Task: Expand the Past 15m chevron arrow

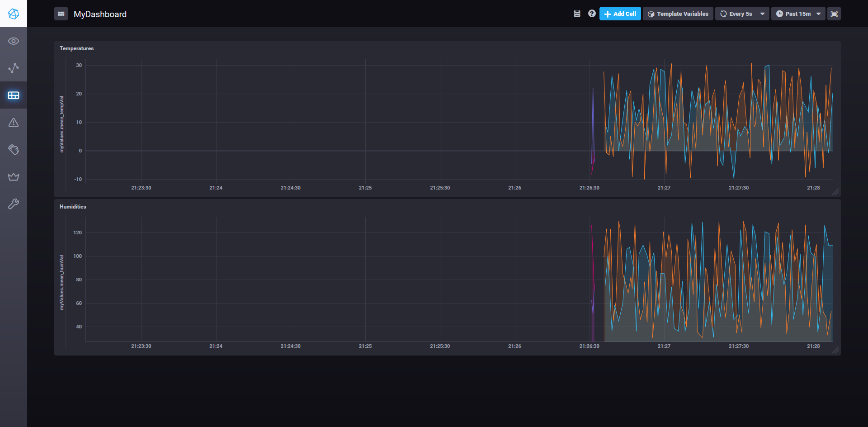Action: point(819,14)
